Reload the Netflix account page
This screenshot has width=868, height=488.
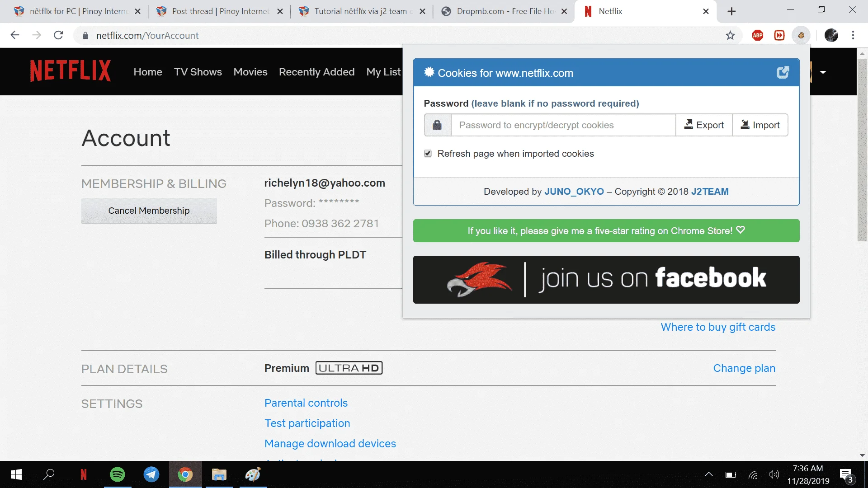click(58, 35)
